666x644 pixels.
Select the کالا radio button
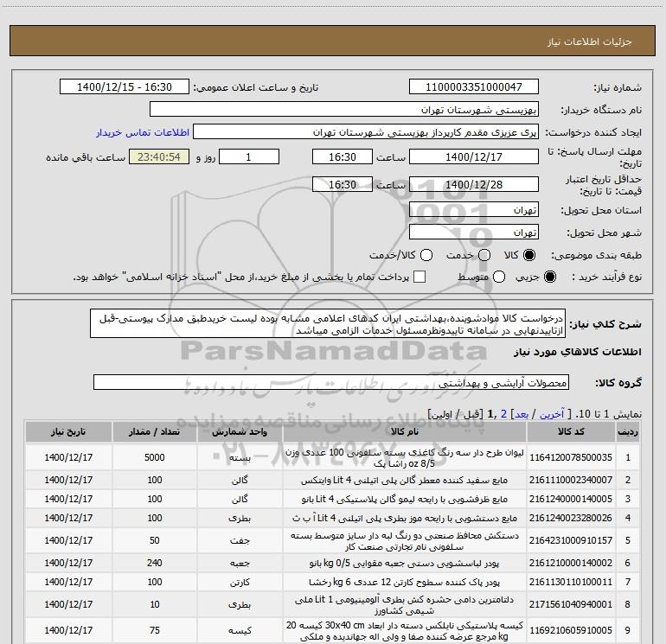pos(529,255)
